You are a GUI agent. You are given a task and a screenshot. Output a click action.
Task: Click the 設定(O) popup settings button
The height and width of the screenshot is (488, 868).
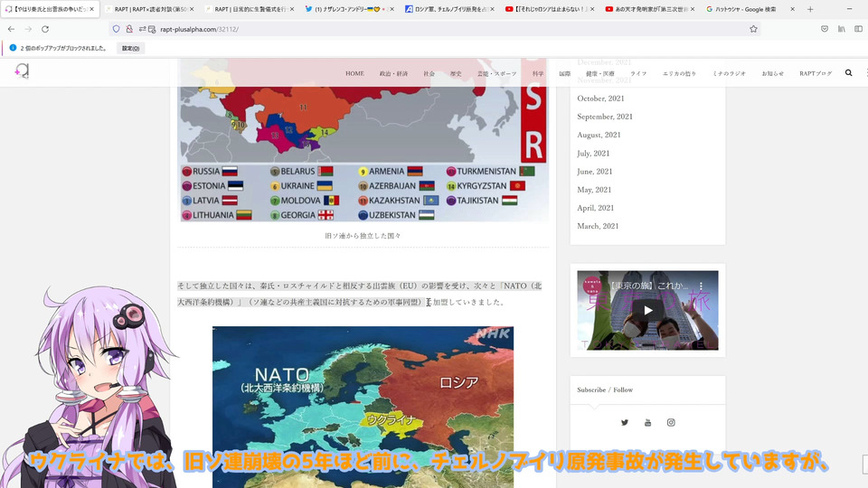[130, 48]
